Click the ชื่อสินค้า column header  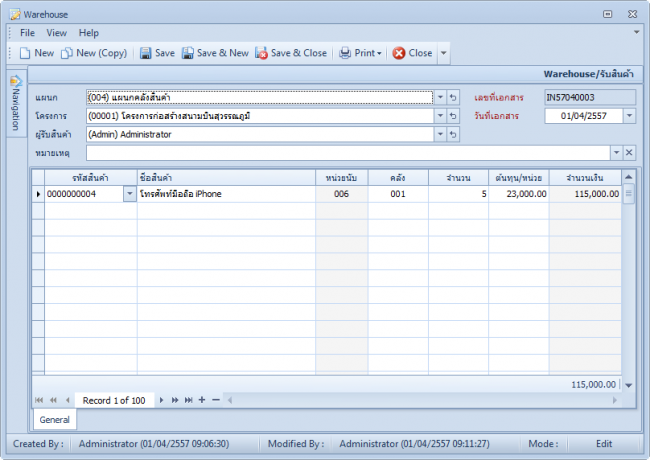[226, 178]
